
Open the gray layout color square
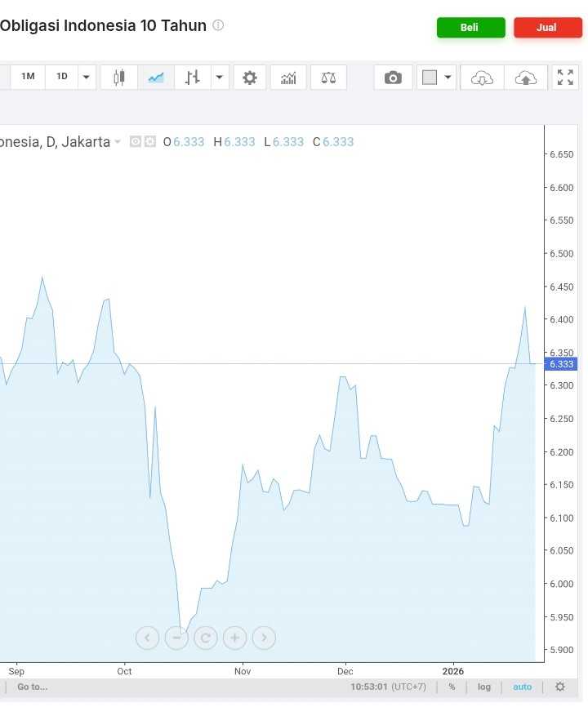coord(430,78)
